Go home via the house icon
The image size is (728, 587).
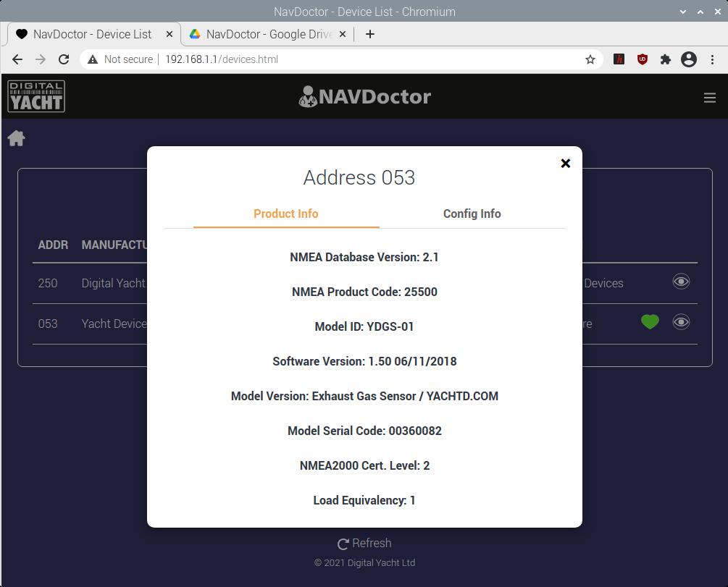pyautogui.click(x=16, y=138)
